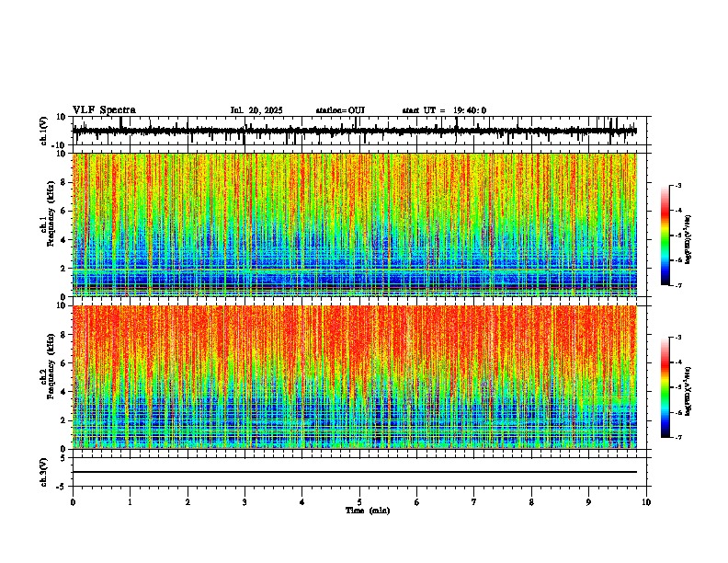728x563 pixels.
Task: Click the "2" tick on ch.1 frequency axis
Action: click(x=64, y=268)
